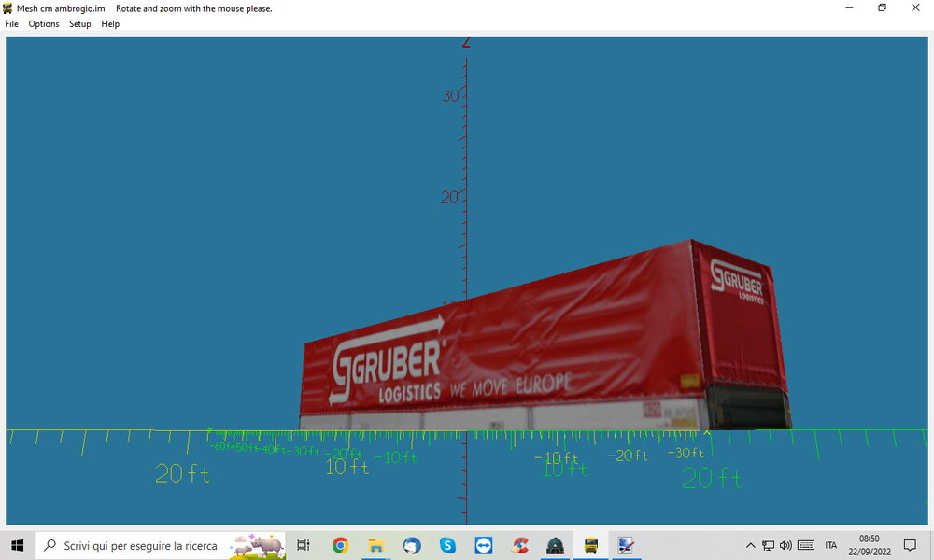Open Skype from the taskbar
Viewport: 934px width, 560px height.
click(x=447, y=545)
